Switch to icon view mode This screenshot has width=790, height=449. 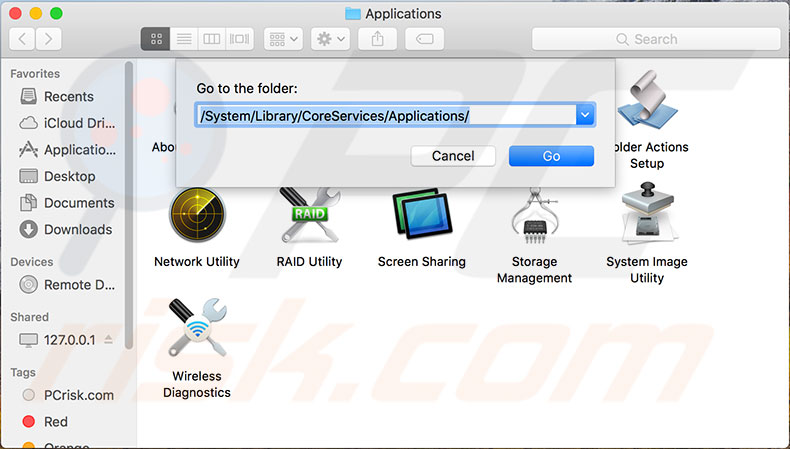point(156,39)
